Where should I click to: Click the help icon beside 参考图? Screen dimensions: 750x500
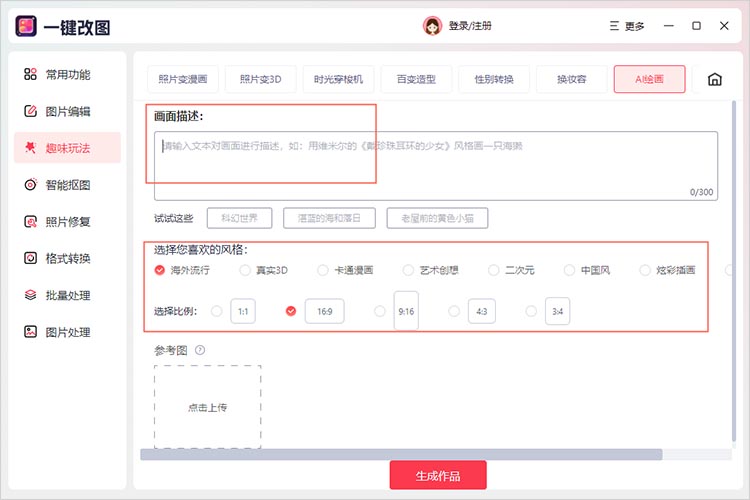[x=200, y=350]
